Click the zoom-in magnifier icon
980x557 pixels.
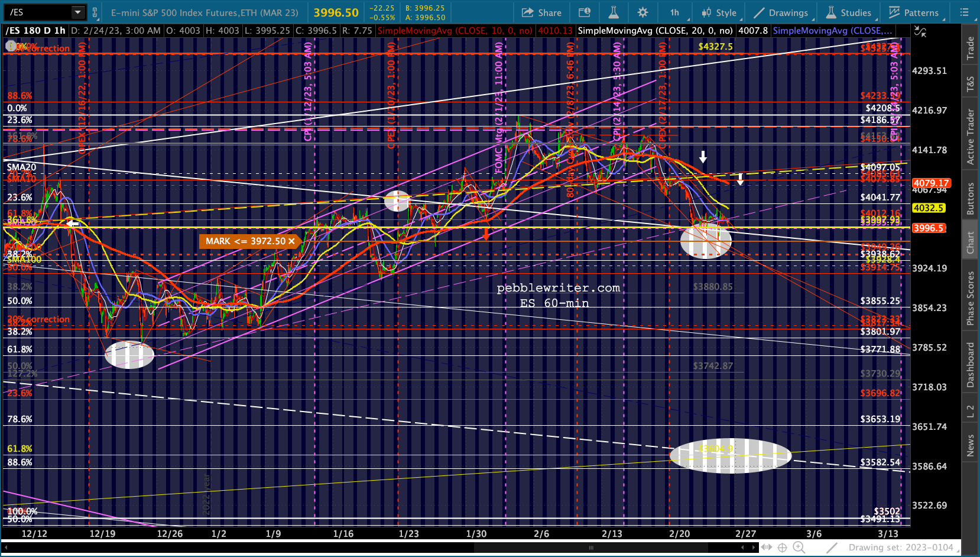pyautogui.click(x=799, y=548)
